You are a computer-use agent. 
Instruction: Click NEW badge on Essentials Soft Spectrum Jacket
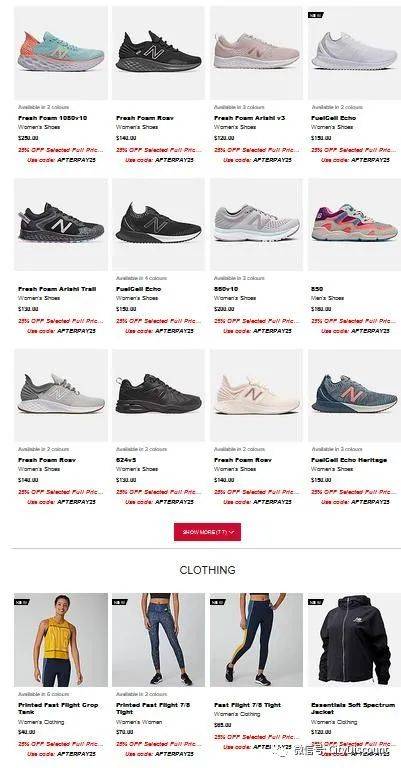pyautogui.click(x=316, y=602)
